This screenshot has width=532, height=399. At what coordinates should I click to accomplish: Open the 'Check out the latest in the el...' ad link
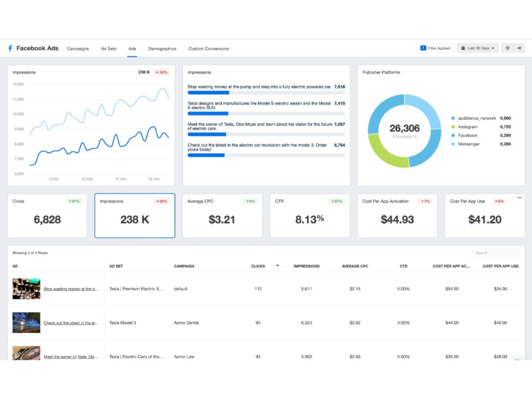[71, 323]
